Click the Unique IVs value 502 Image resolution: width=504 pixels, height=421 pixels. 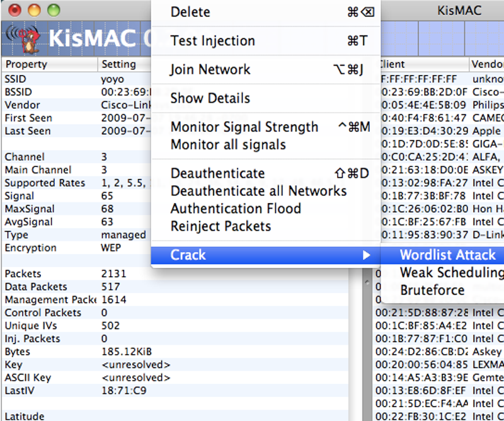pos(110,326)
